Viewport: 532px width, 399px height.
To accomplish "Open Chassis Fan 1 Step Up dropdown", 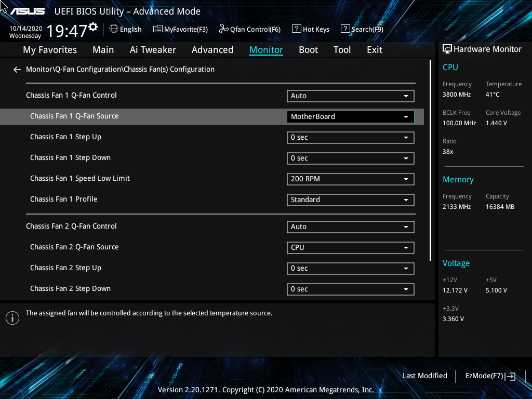I will click(351, 138).
